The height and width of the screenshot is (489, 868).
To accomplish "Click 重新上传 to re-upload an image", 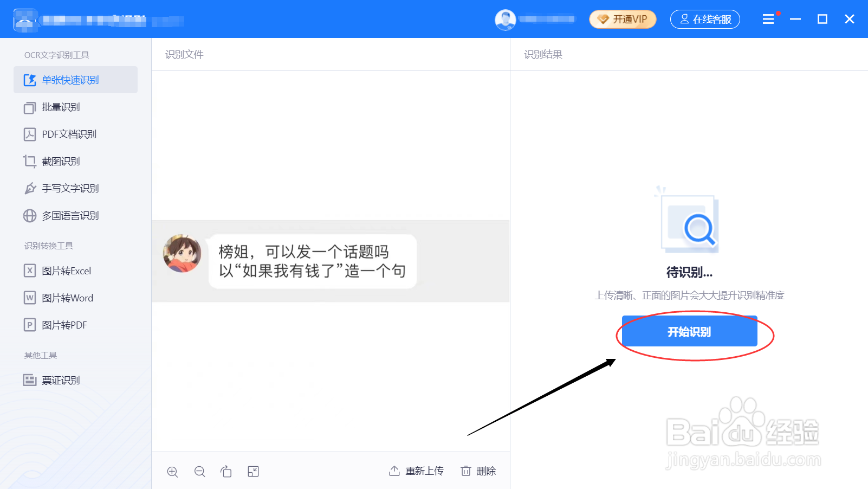I will tap(416, 471).
